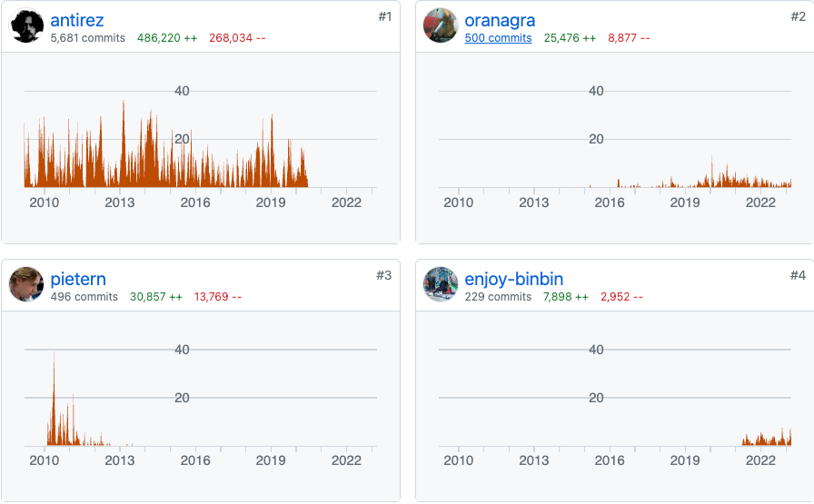Click the 2016 axis label in antirez's chart
814x504 pixels.
(195, 203)
